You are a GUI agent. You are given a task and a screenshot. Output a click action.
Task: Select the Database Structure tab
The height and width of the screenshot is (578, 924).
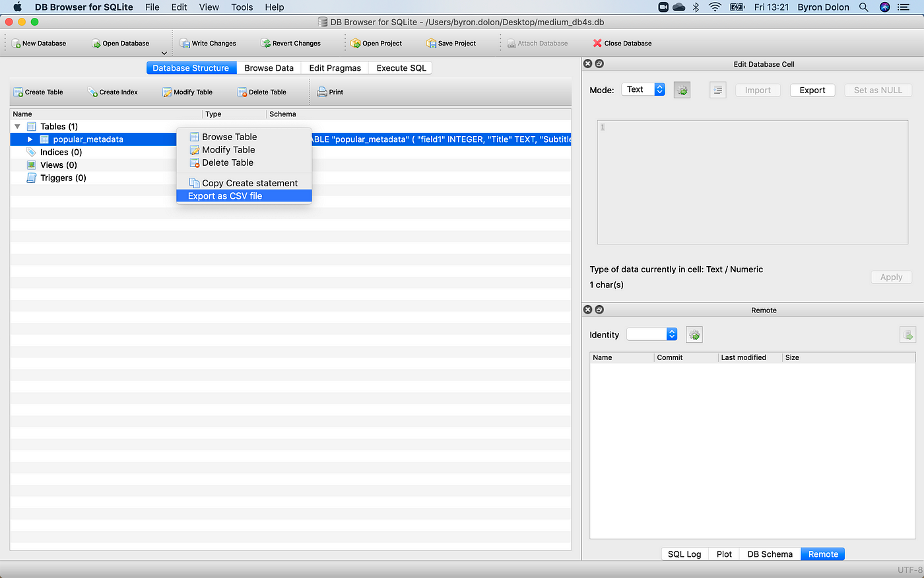point(191,68)
